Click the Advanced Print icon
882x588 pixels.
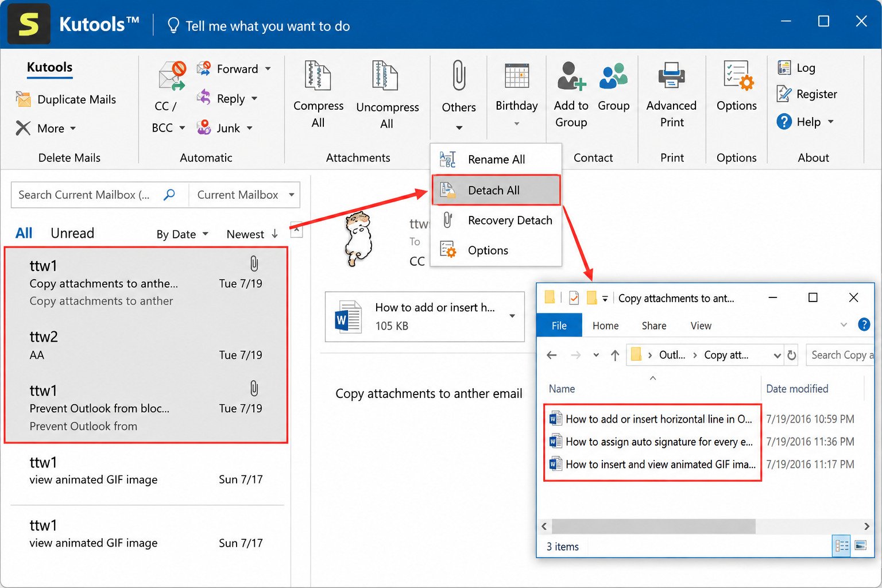(x=671, y=76)
